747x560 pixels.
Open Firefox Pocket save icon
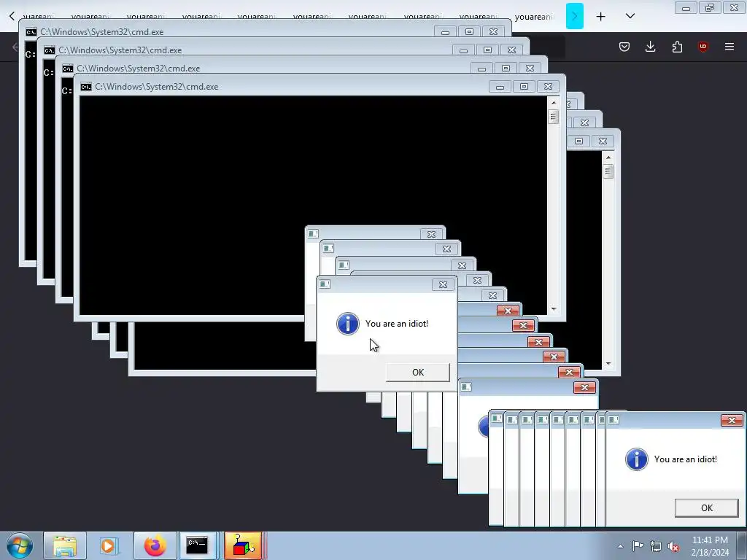(624, 47)
